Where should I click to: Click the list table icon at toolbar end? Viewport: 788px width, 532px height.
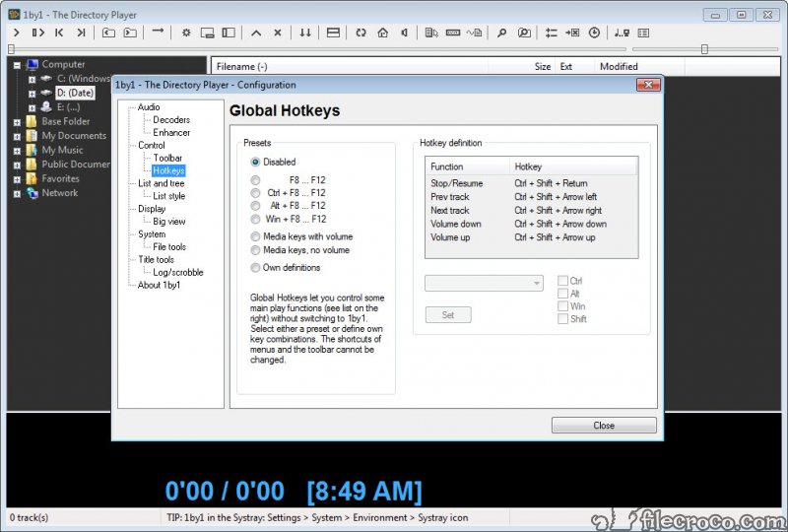click(643, 33)
